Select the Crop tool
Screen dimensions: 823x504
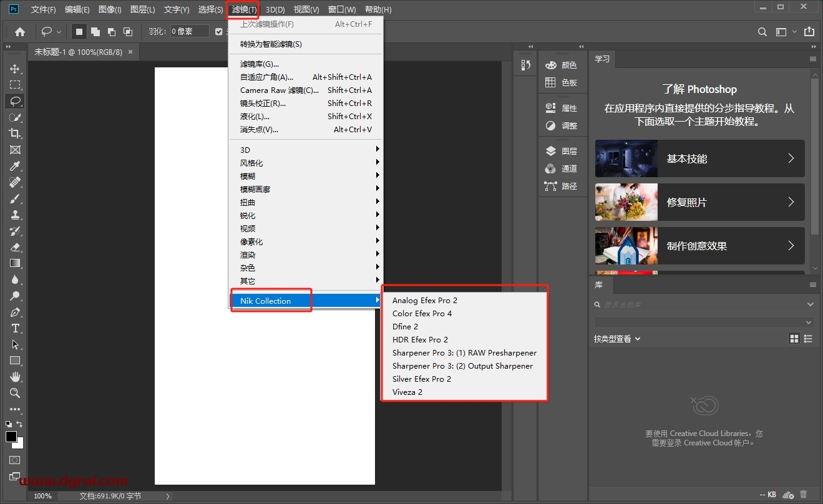point(15,133)
